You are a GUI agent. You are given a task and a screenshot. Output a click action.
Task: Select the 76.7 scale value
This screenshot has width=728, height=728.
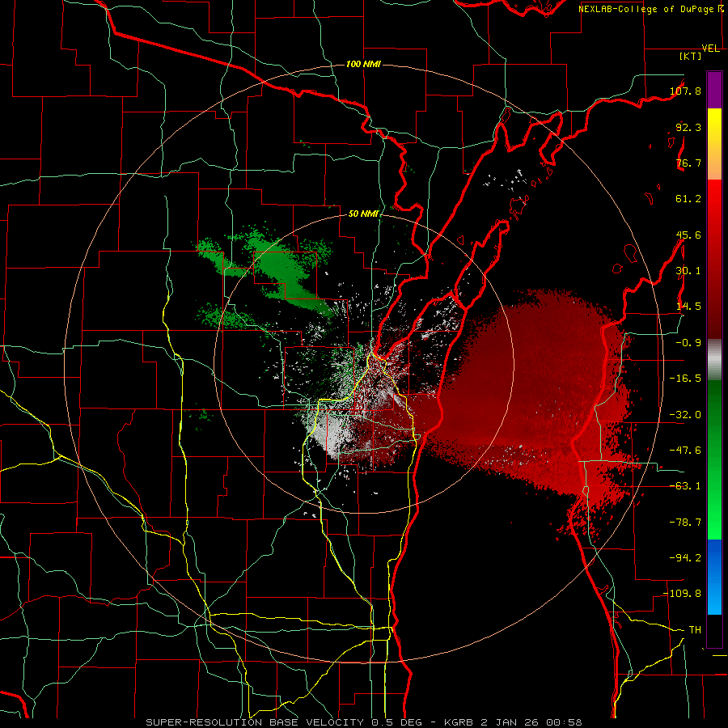pyautogui.click(x=688, y=163)
